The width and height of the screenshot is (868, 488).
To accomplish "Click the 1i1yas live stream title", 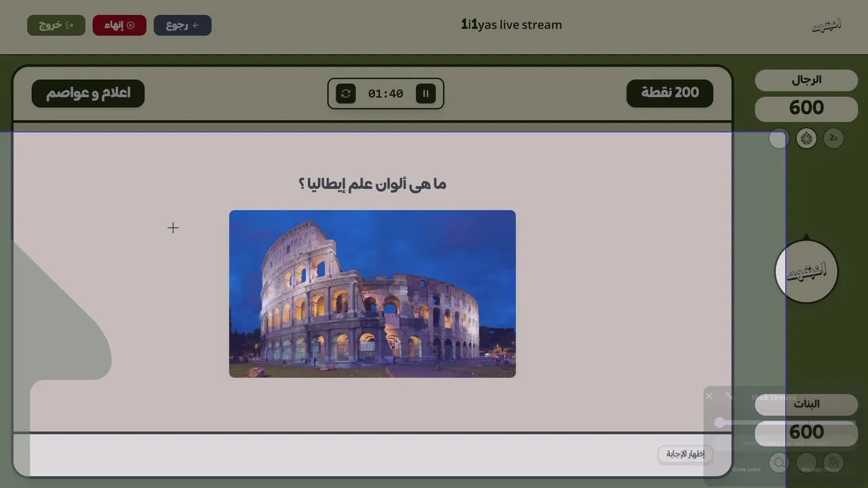I will 511,25.
